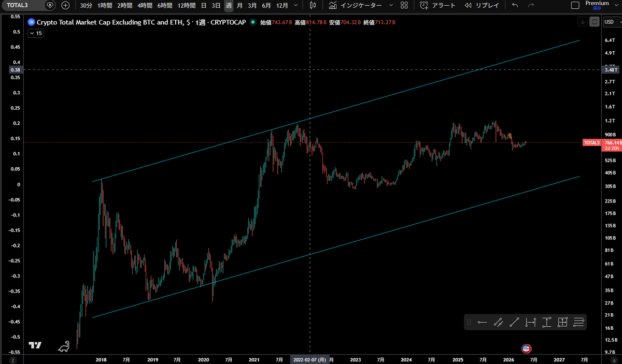Select the date range measuring tool
This screenshot has width=622, height=364.
(530, 323)
